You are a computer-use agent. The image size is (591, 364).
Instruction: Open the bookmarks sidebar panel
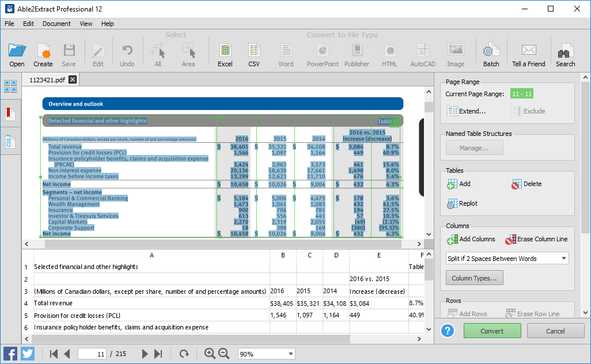[x=10, y=113]
